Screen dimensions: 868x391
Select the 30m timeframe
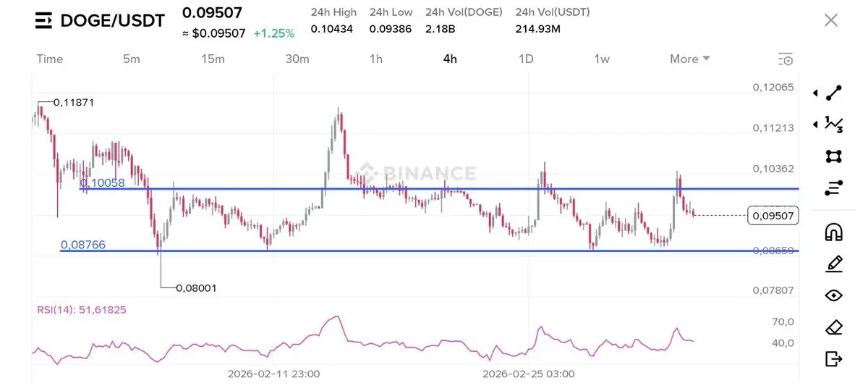click(297, 59)
